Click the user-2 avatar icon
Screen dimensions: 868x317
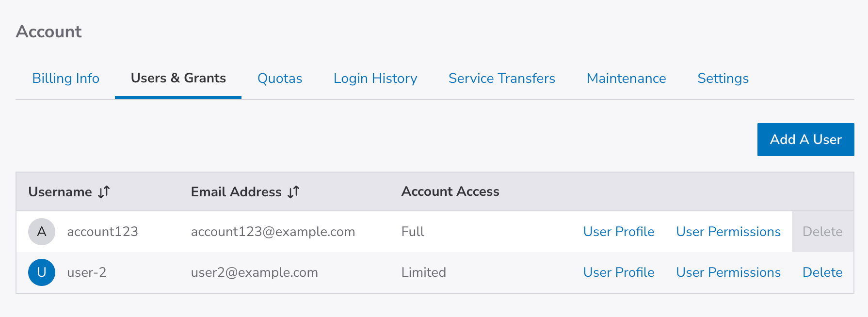(x=42, y=272)
